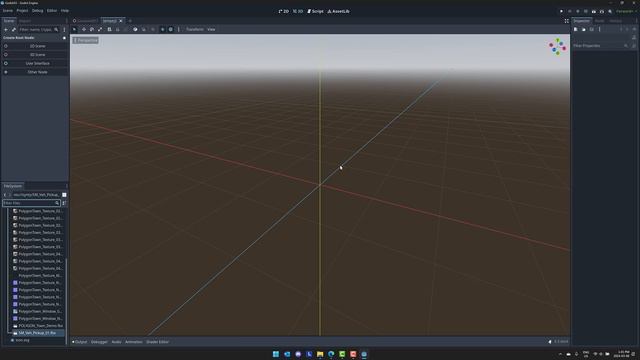Activate the Move Mode tool
This screenshot has height=360, width=640.
point(84,29)
